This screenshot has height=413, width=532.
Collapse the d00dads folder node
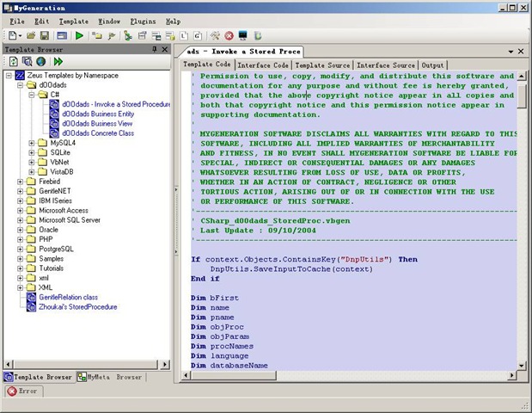point(20,85)
